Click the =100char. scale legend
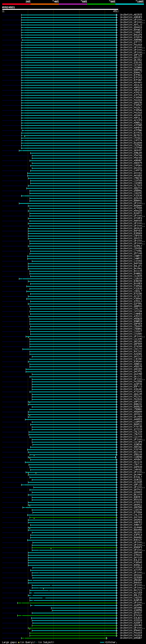 coord(108,642)
